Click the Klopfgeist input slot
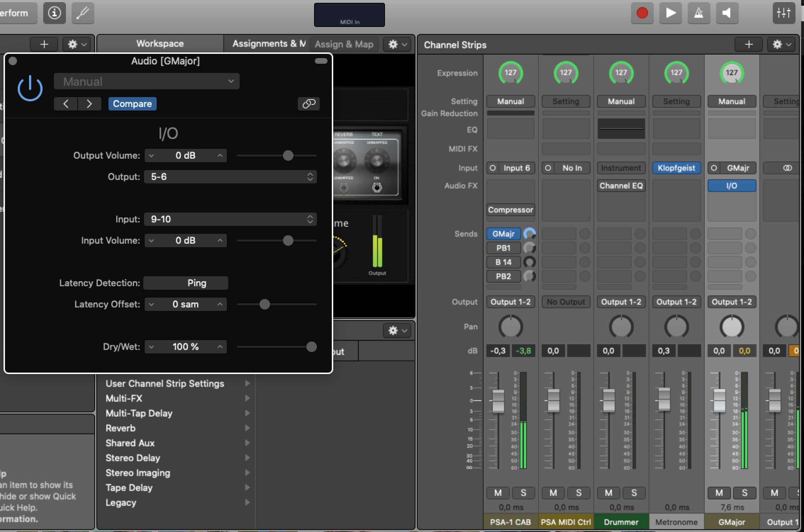The height and width of the screenshot is (532, 804). [676, 168]
